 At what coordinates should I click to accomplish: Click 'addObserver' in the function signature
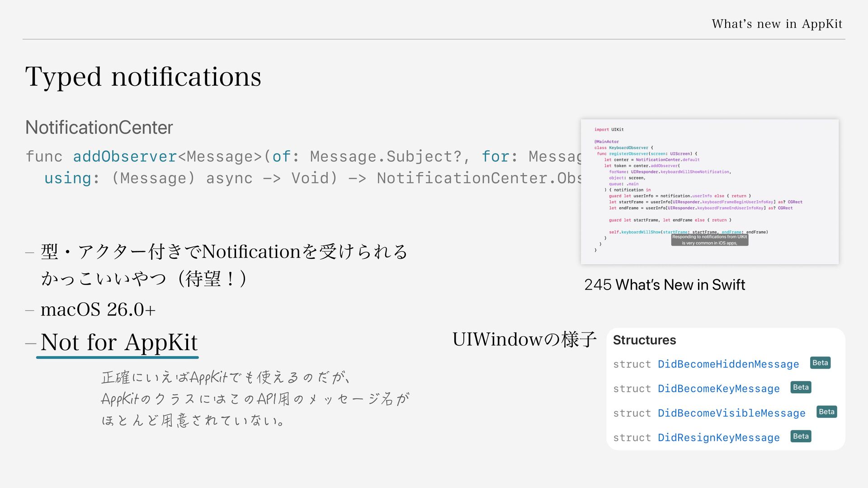(x=125, y=156)
